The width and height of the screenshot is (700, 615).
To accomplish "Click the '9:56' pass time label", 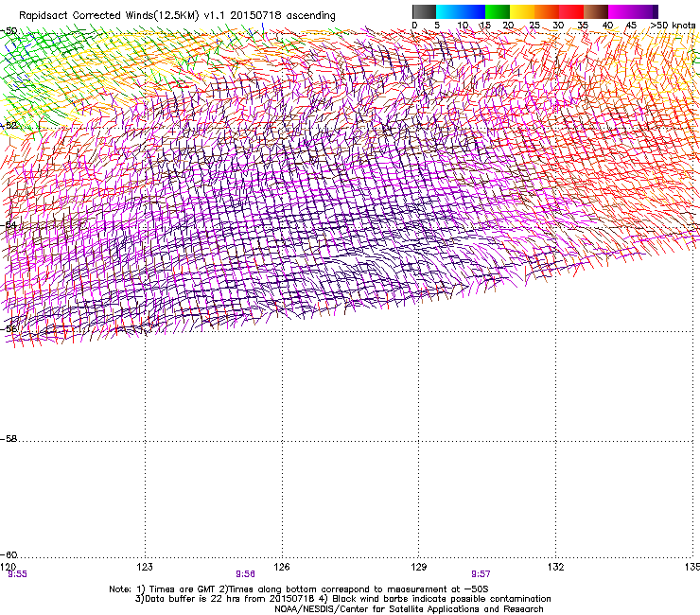I will 246,574.
